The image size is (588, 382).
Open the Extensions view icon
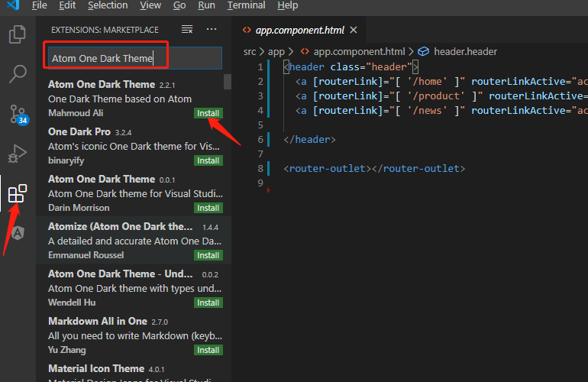pyautogui.click(x=18, y=193)
